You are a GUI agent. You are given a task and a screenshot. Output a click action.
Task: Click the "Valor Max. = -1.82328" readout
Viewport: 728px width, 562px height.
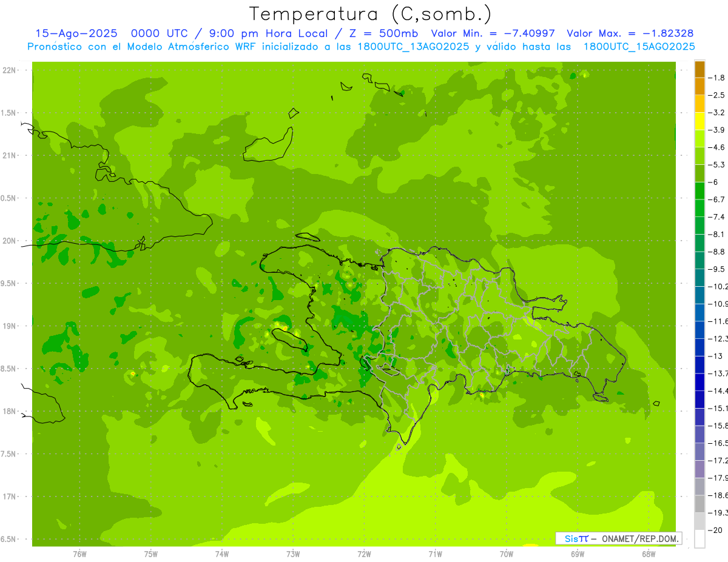pos(630,33)
